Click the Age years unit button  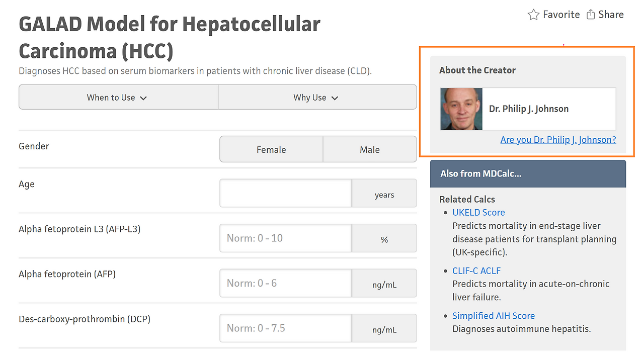tap(384, 195)
